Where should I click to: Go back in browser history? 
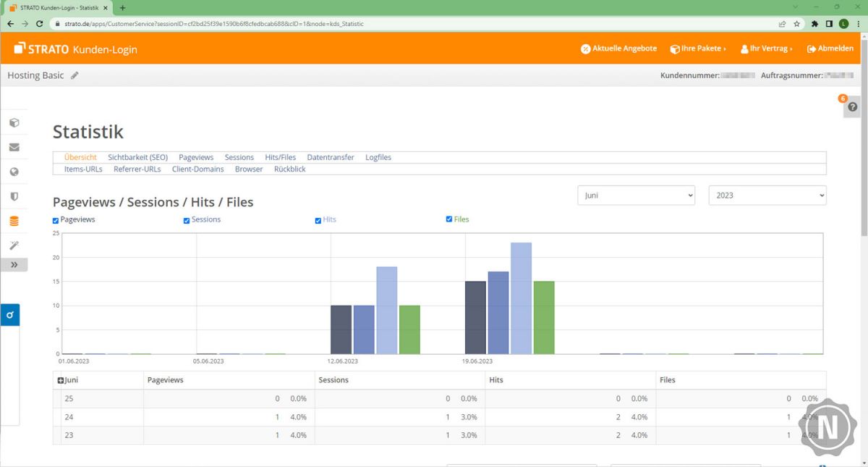pos(10,23)
